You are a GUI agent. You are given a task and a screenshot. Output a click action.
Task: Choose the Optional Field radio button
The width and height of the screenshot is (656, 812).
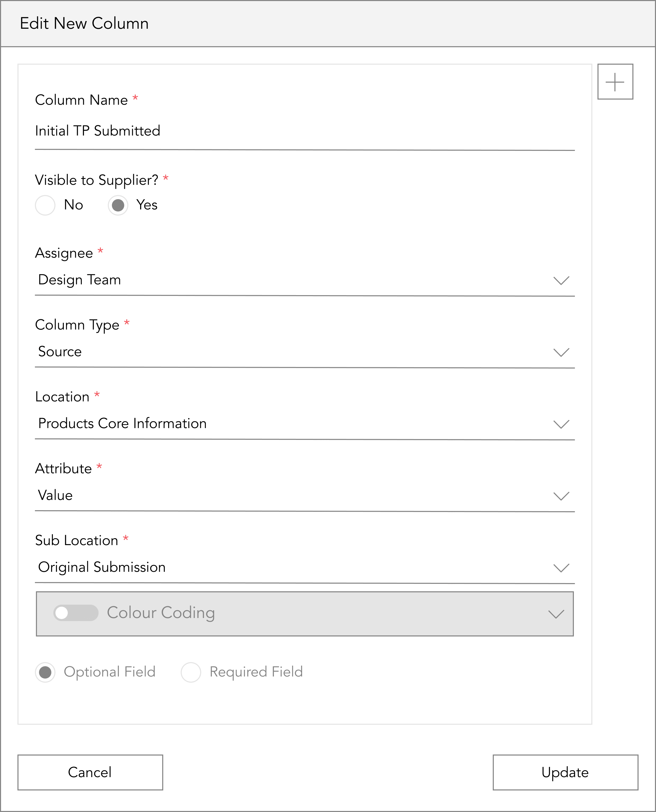[45, 672]
